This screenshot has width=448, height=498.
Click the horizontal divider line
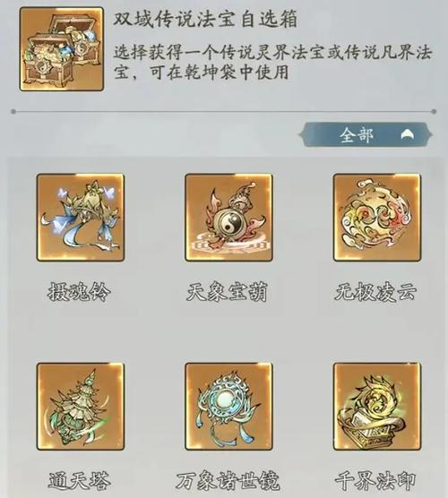click(x=224, y=111)
